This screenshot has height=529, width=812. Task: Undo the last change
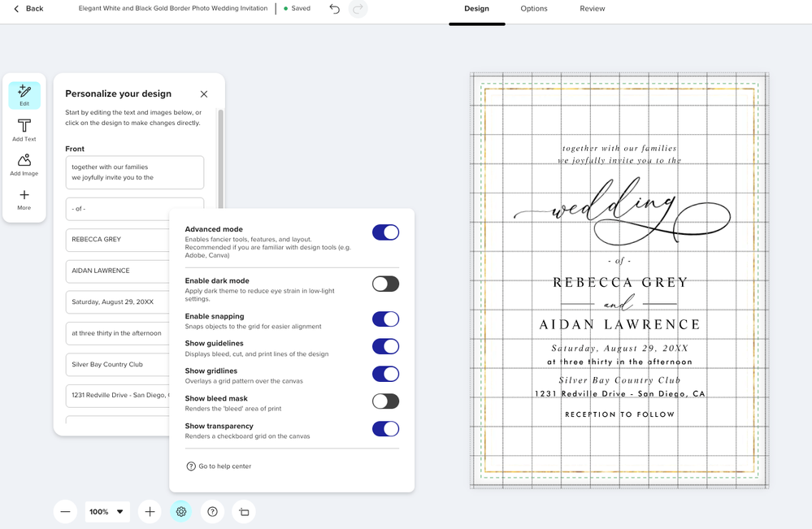(335, 9)
